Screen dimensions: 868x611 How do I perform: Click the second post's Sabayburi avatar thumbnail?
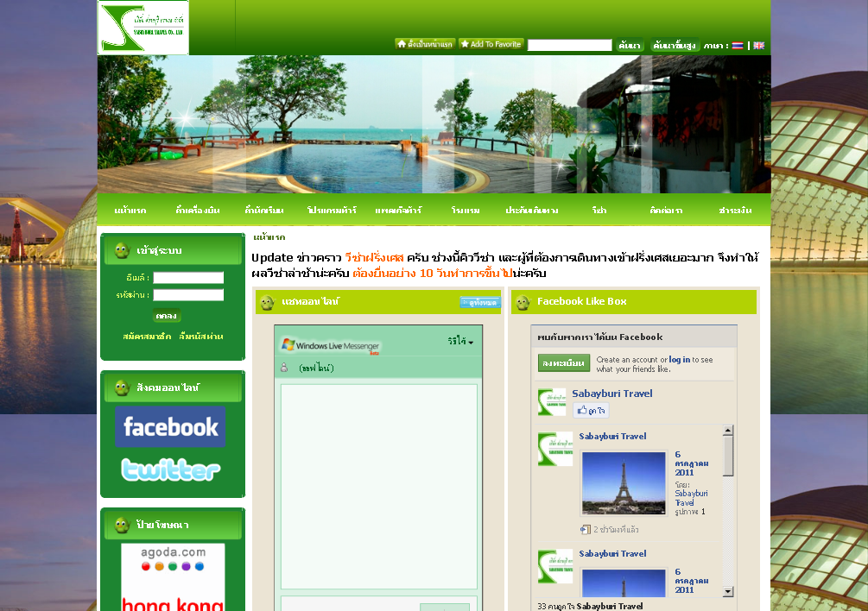click(555, 566)
